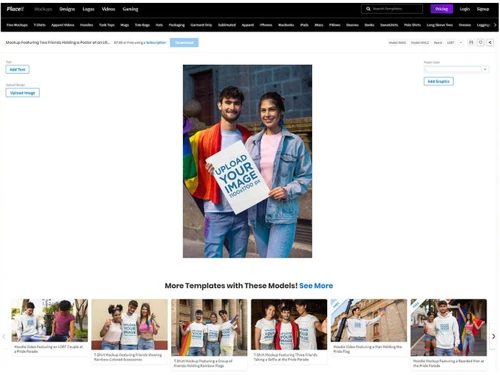Click the Placeit logo
Viewport: 500px width, 375px height.
coord(15,9)
